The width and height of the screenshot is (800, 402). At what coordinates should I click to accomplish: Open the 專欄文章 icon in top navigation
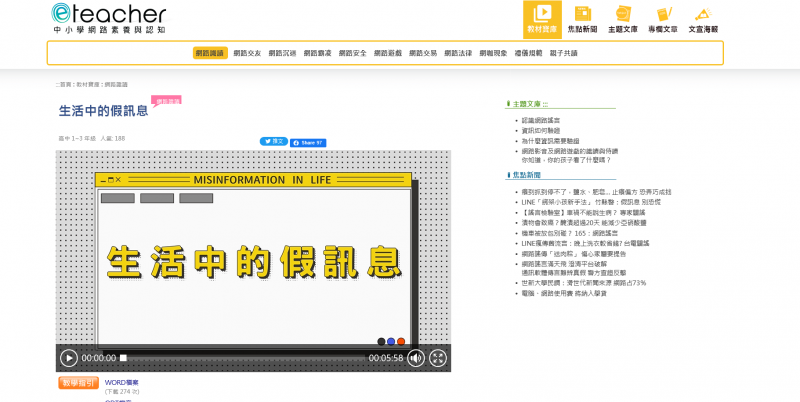[x=663, y=18]
